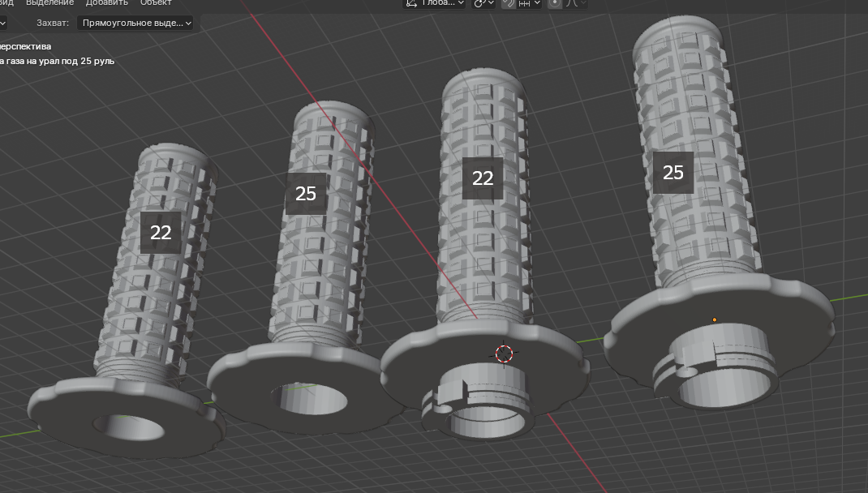868x493 pixels.
Task: Toggle the snapping magnet button
Action: coord(508,3)
